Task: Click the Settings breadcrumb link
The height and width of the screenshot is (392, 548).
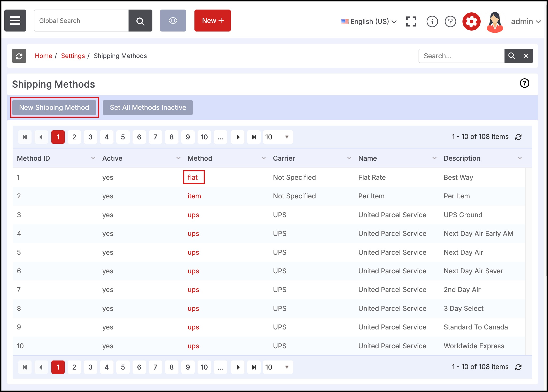Action: point(73,56)
